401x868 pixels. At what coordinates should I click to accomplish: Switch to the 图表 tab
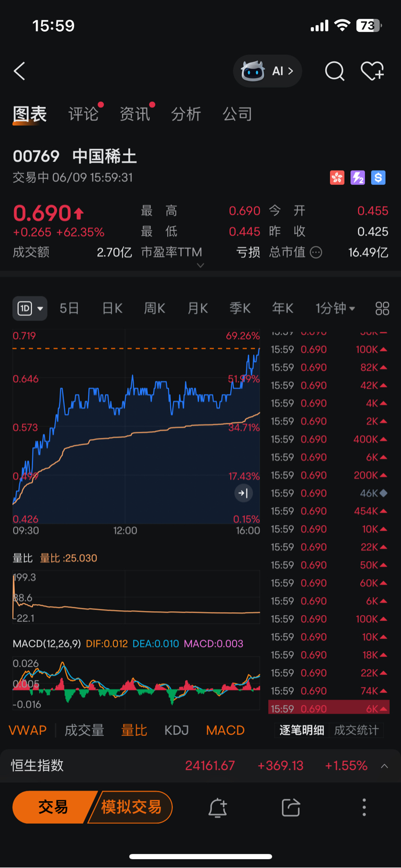30,114
